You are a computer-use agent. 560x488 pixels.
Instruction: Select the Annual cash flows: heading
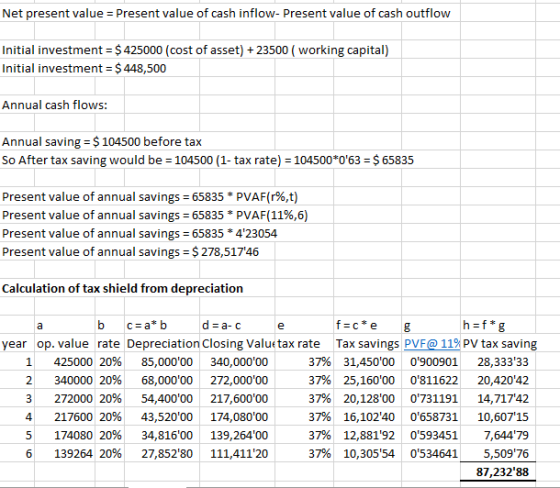[x=55, y=105]
